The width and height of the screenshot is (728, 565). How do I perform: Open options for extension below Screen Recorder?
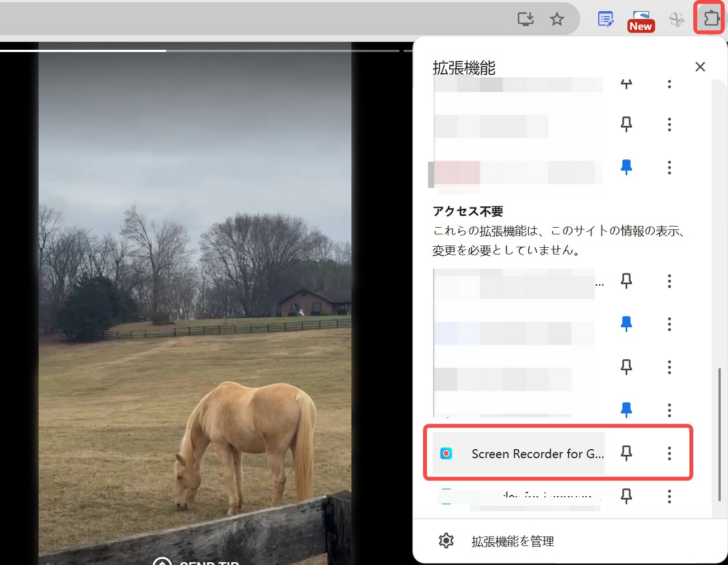(x=669, y=496)
